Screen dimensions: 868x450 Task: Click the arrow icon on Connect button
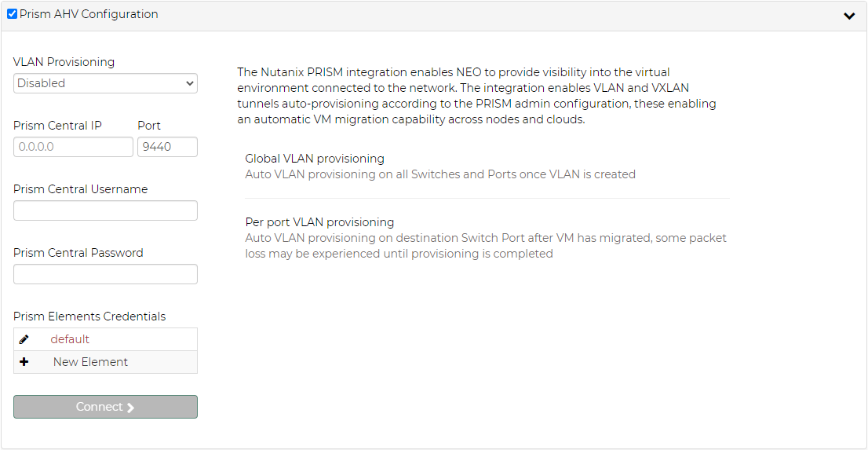[130, 407]
